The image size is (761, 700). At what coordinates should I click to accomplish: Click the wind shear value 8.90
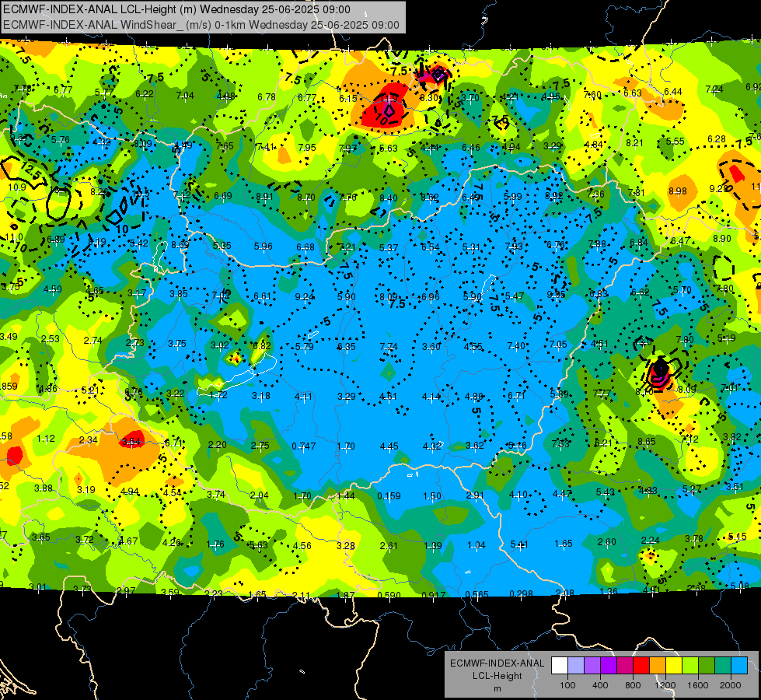point(722,239)
